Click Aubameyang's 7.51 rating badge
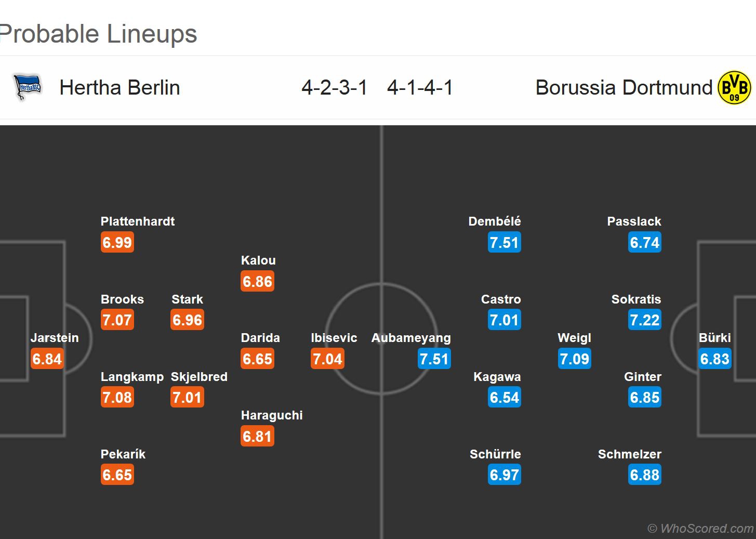Screen dimensions: 756x539 [434, 359]
